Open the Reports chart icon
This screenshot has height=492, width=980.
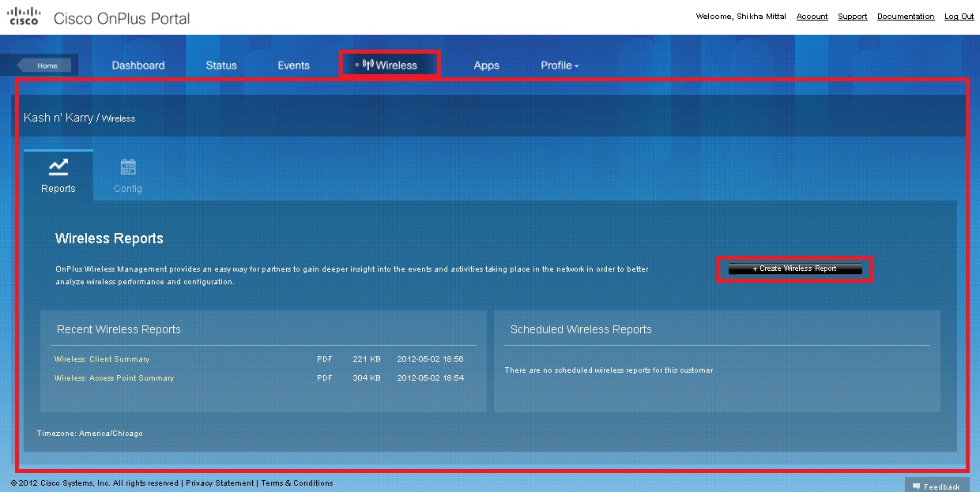58,167
